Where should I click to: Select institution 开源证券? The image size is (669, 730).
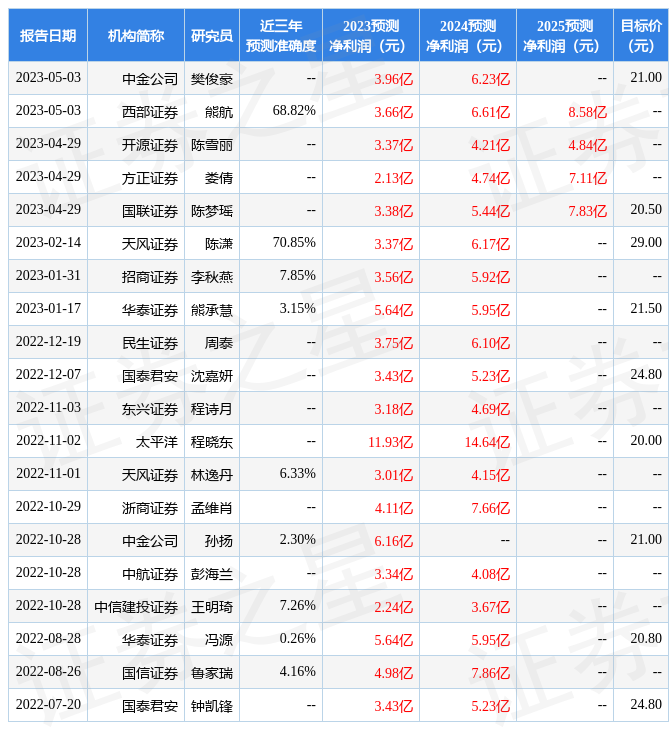(150, 145)
